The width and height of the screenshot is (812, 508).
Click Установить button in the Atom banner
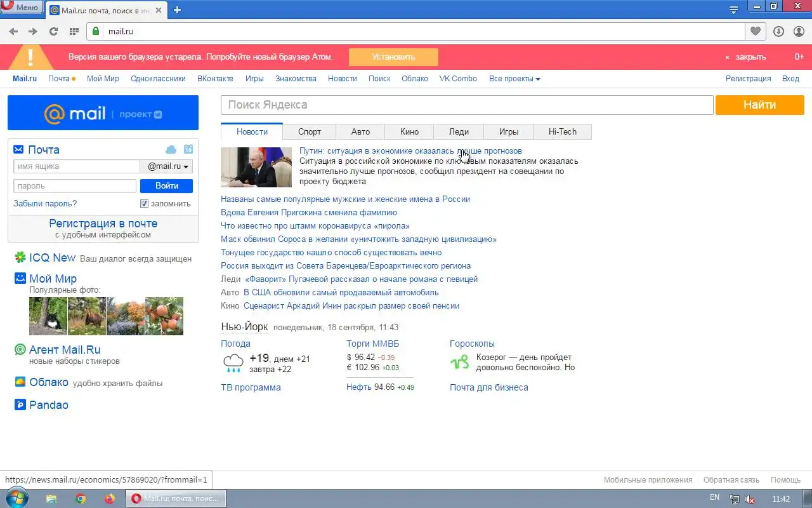coord(393,57)
